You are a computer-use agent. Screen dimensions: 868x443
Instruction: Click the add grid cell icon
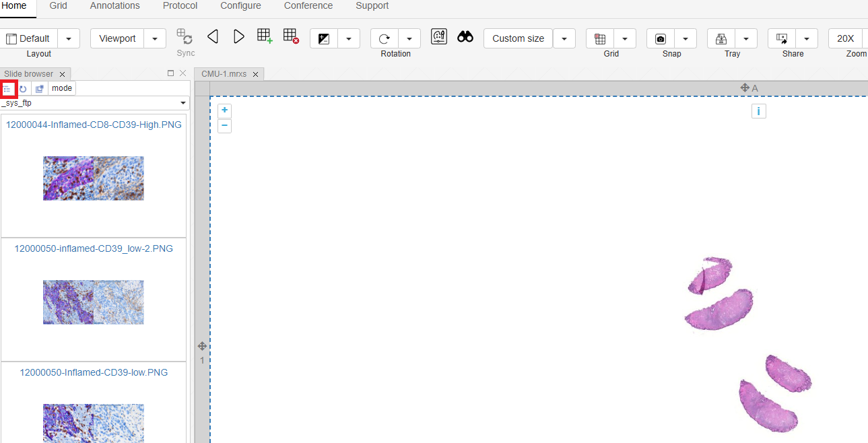coord(265,36)
